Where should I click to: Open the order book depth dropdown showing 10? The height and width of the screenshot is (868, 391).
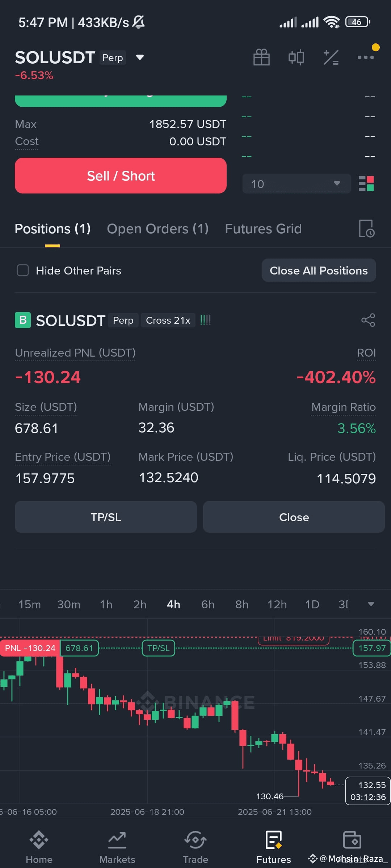(x=297, y=184)
